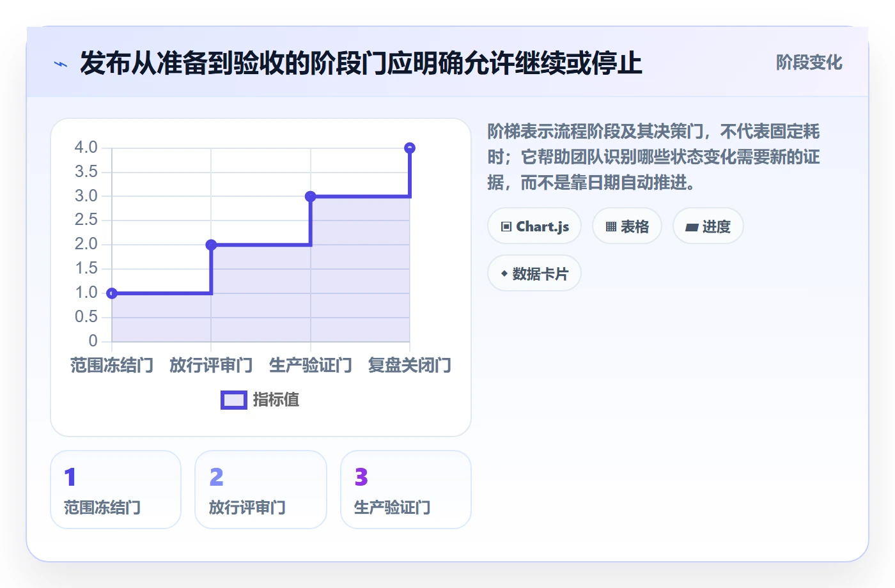Click the 复盘关闭门 x-axis label
Screen dimensions: 895x588
coord(410,365)
